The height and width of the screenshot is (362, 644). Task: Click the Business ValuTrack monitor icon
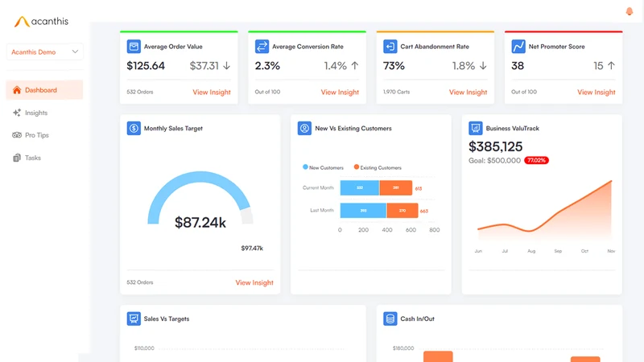point(475,128)
